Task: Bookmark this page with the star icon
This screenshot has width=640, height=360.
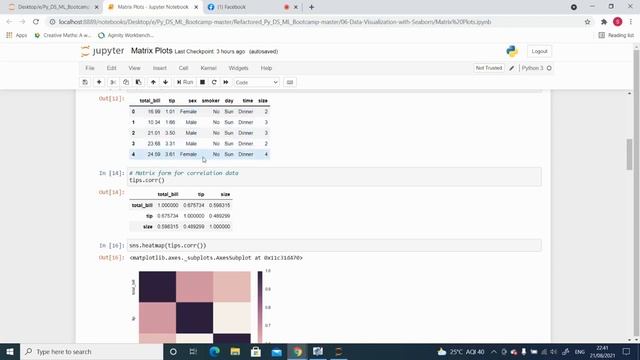Action: coord(587,22)
